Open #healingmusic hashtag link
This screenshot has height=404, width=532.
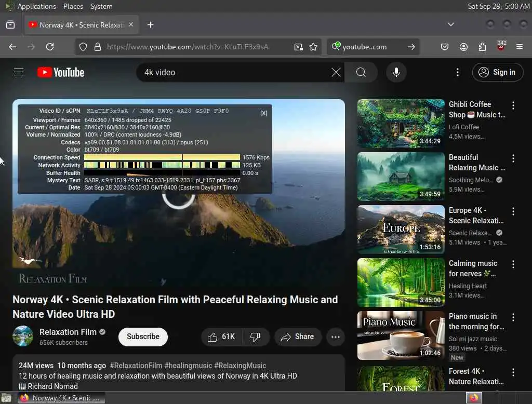188,366
